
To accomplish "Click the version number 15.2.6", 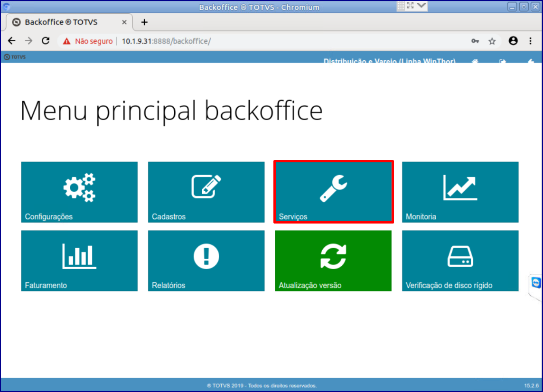I will 531,385.
